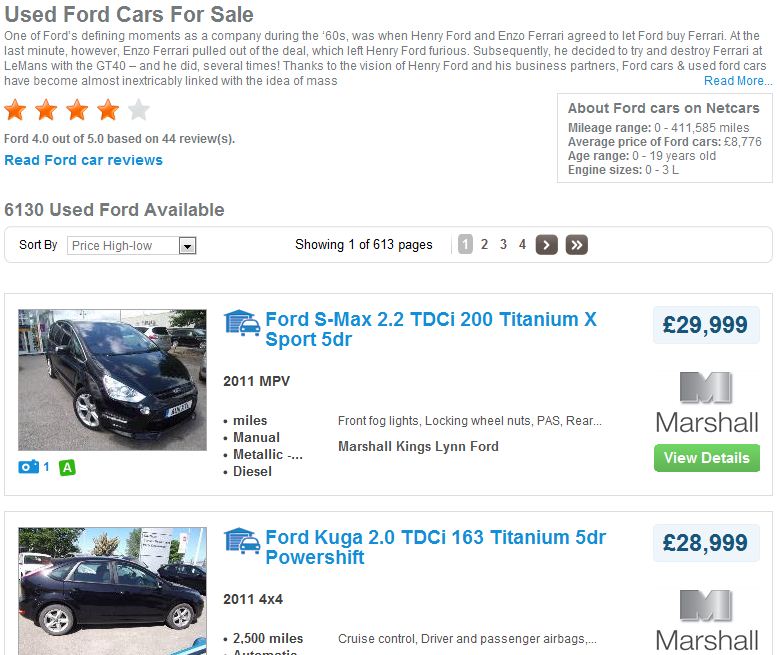Click the black Ford S-Max photo thumbnail

point(98,380)
